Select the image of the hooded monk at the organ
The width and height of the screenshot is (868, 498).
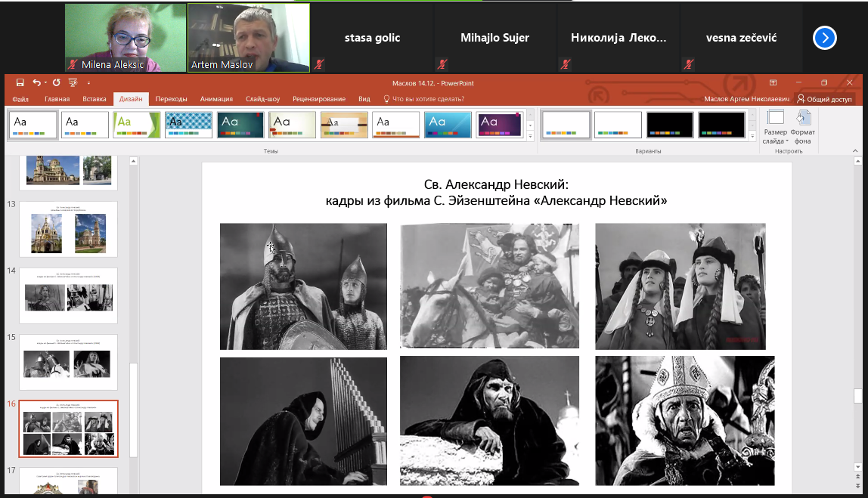(303, 422)
